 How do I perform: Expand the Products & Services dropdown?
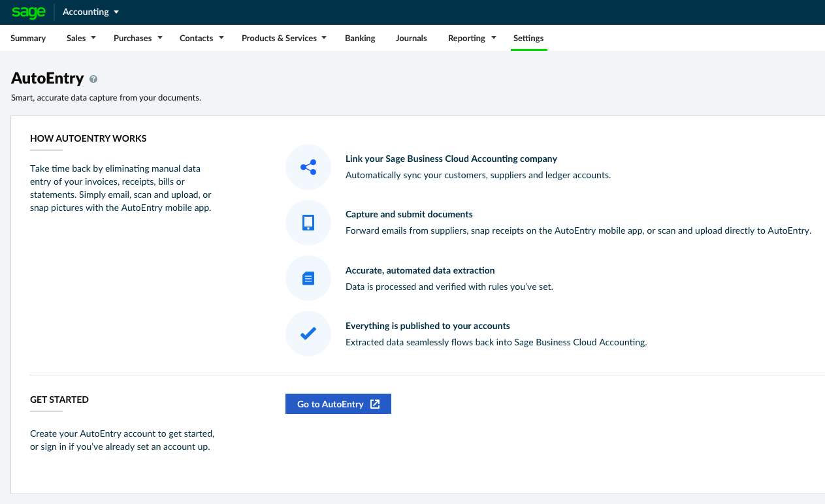283,38
